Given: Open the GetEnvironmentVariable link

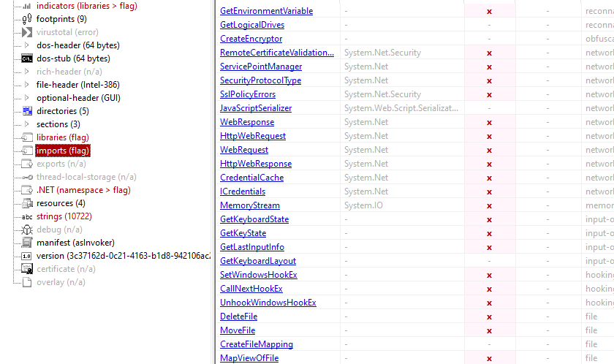Looking at the screenshot, I should tap(266, 11).
